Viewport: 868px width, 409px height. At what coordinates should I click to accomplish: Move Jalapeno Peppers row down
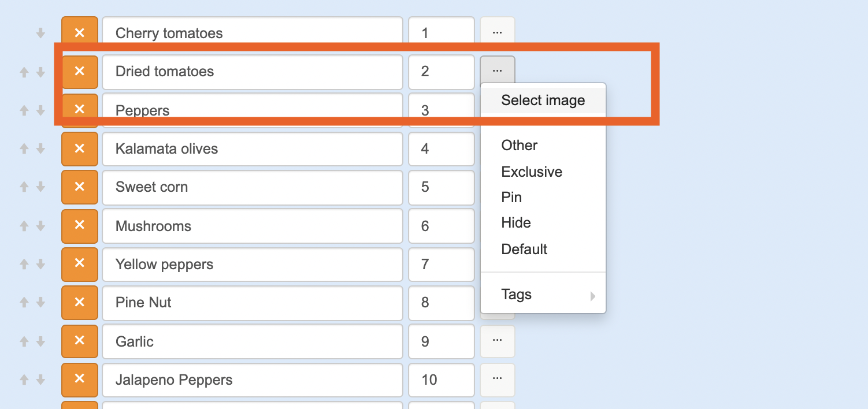(x=40, y=380)
